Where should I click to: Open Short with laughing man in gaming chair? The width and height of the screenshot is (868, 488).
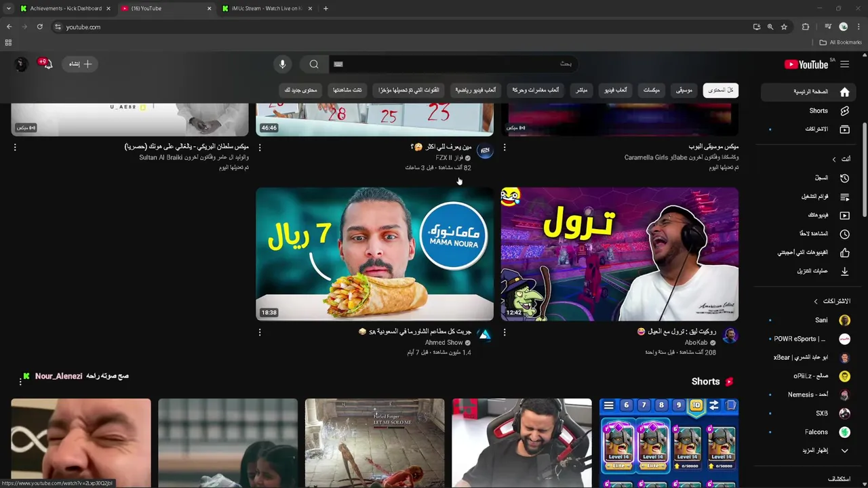521,443
